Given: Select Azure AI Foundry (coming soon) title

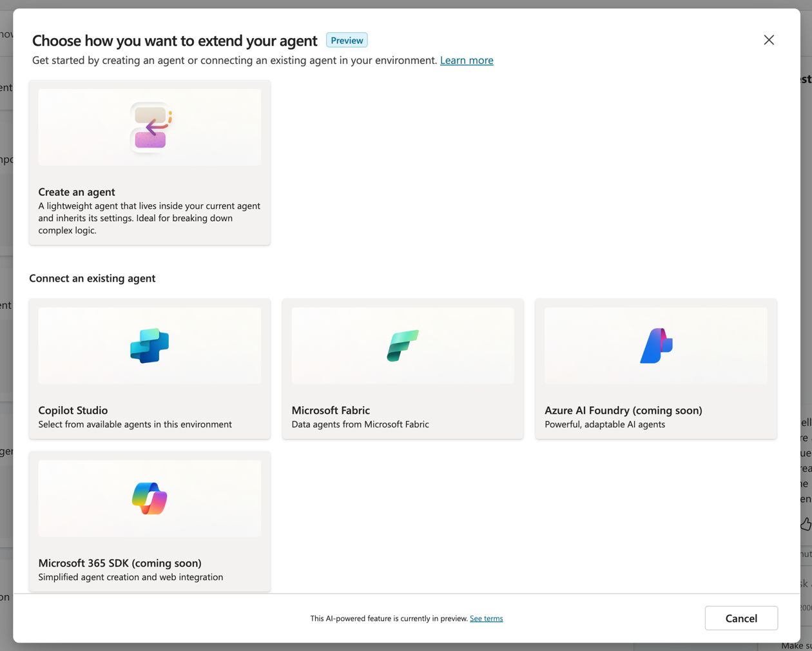Looking at the screenshot, I should (623, 410).
